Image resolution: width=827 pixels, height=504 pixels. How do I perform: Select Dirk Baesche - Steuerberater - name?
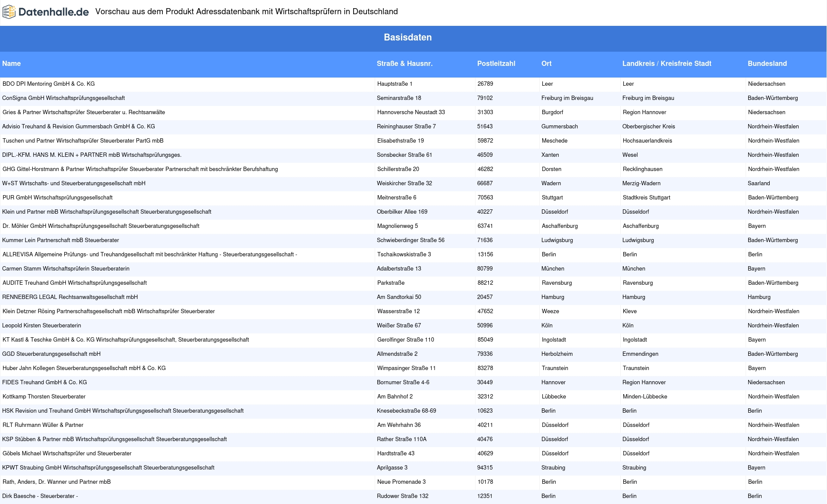tap(40, 496)
